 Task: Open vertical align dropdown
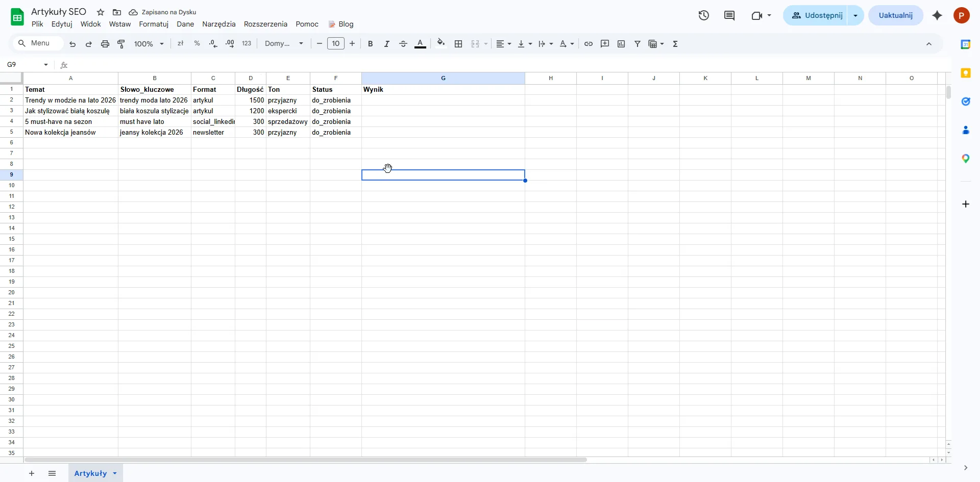click(x=525, y=44)
